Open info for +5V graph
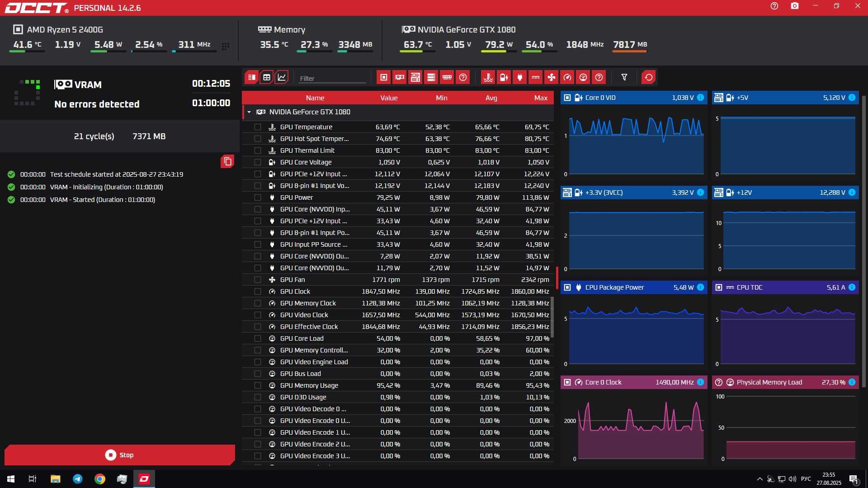The image size is (868, 488). coord(852,98)
